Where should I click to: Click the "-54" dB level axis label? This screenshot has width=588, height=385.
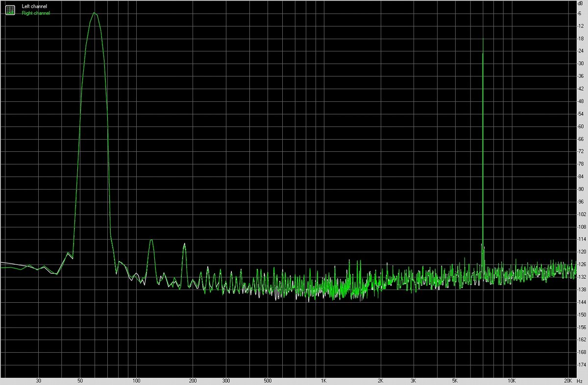coord(581,114)
